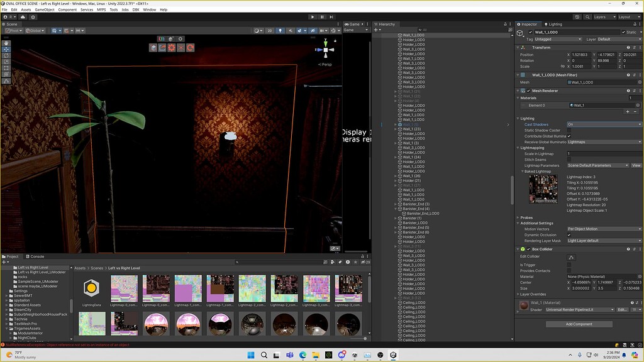Click the Transform component icon in Inspector

523,47
